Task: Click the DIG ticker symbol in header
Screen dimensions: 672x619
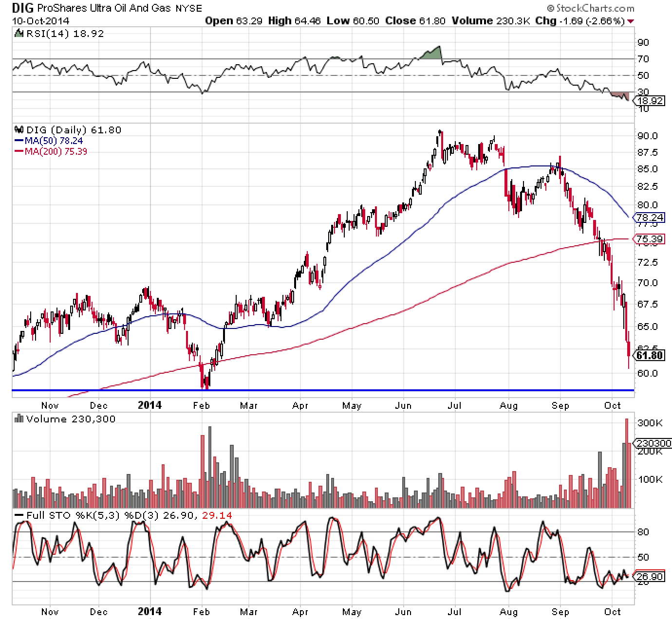Action: (23, 8)
